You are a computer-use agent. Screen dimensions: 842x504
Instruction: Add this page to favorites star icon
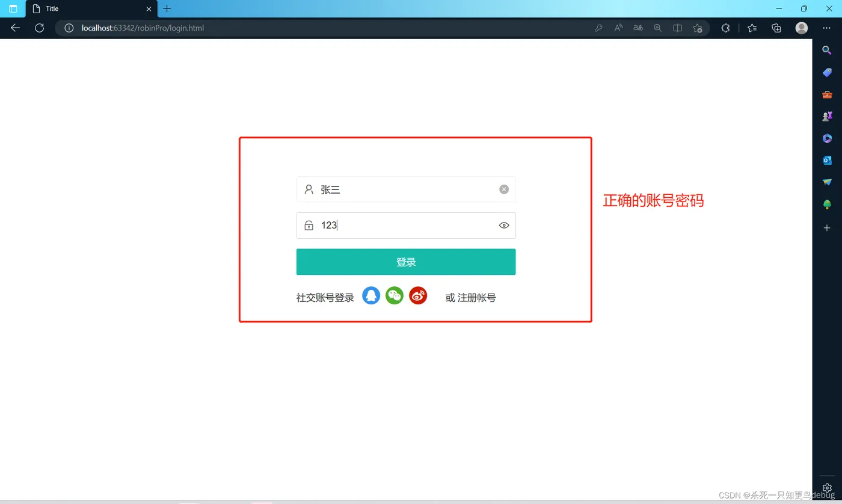click(x=697, y=28)
